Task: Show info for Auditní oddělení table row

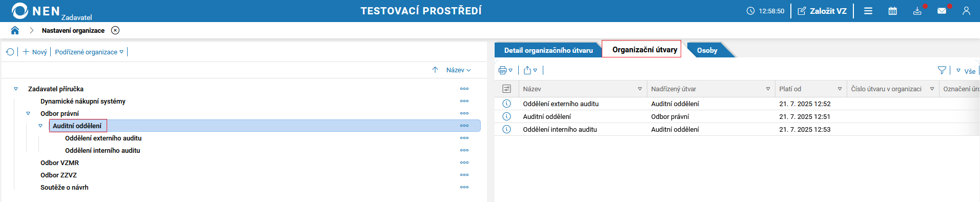Action: (506, 116)
